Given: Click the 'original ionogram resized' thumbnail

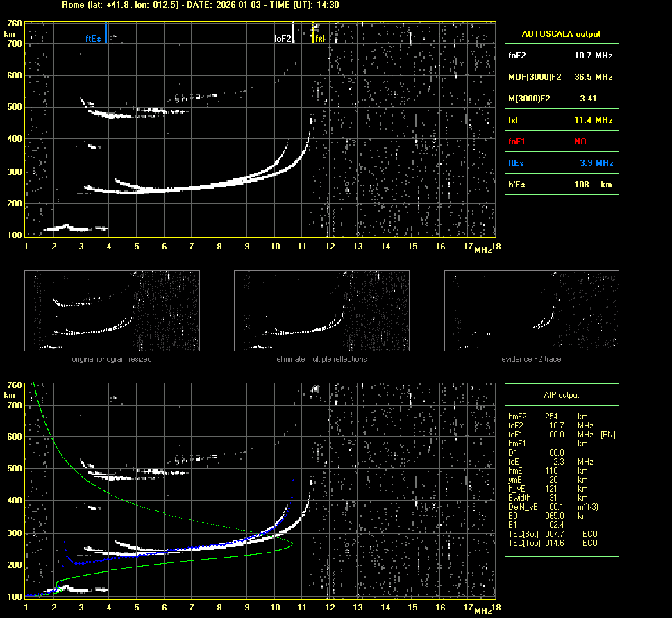Looking at the screenshot, I should 112,310.
